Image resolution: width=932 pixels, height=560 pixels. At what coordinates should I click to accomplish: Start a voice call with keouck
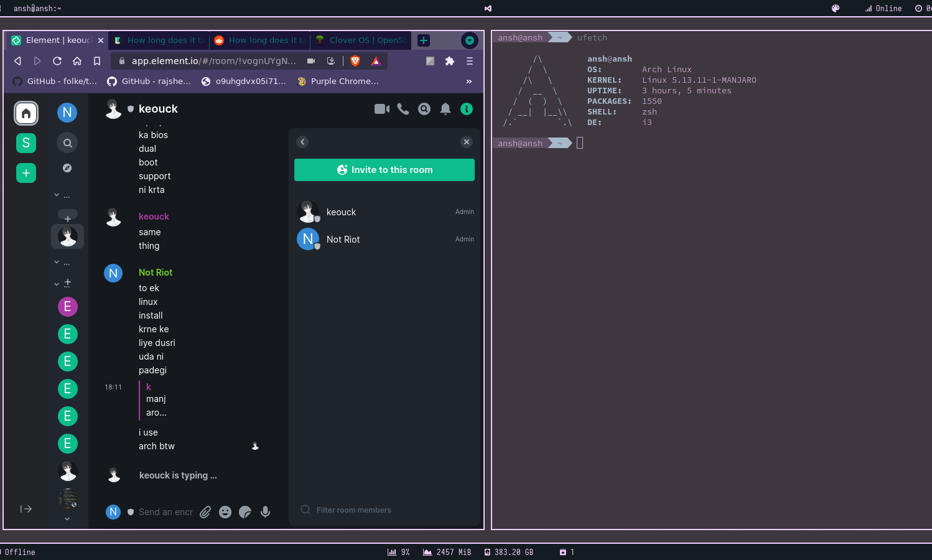click(x=403, y=109)
